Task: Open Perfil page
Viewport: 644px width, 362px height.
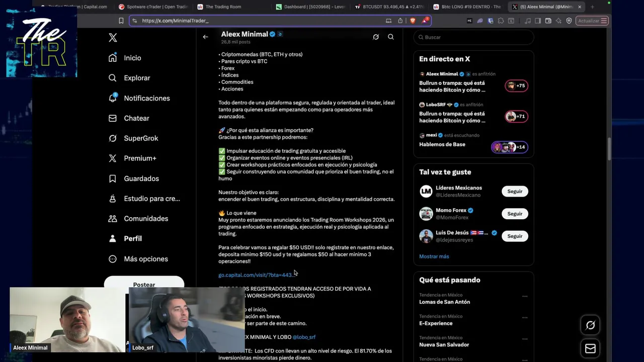Action: pos(125,238)
